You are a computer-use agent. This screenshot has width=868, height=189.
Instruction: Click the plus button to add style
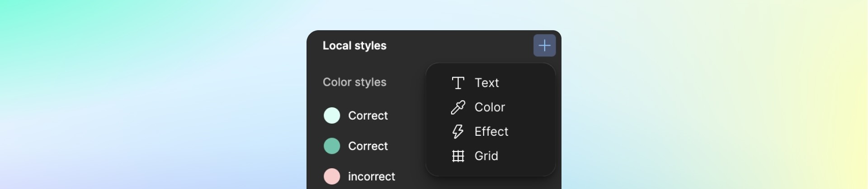[x=544, y=46]
